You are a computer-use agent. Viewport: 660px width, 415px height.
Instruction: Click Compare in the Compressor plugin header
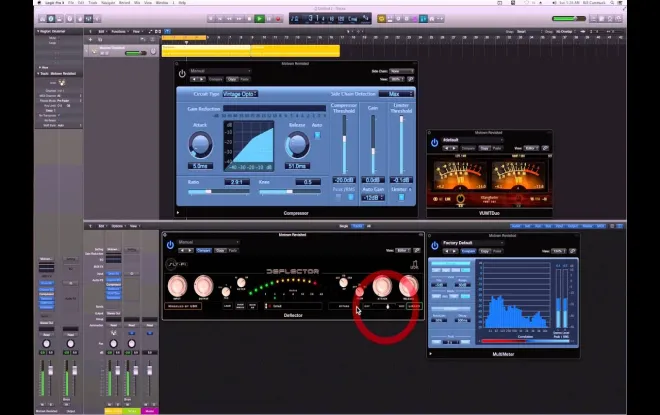[216, 79]
